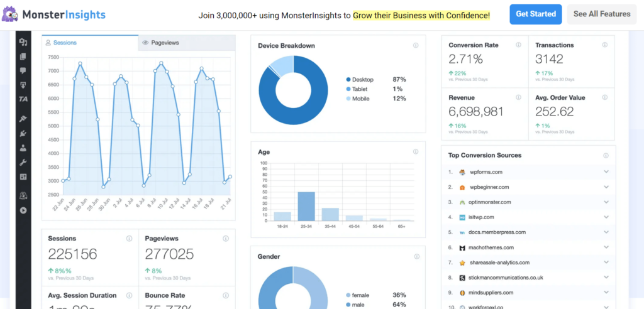This screenshot has height=309, width=644.
Task: Open the Comments bubble icon in sidebar
Action: (x=23, y=70)
